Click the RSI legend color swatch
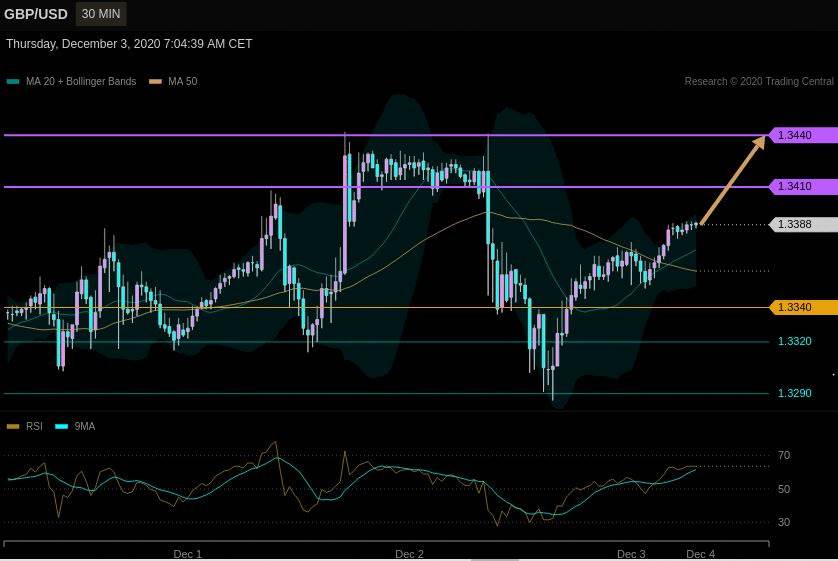The width and height of the screenshot is (838, 561). [13, 426]
